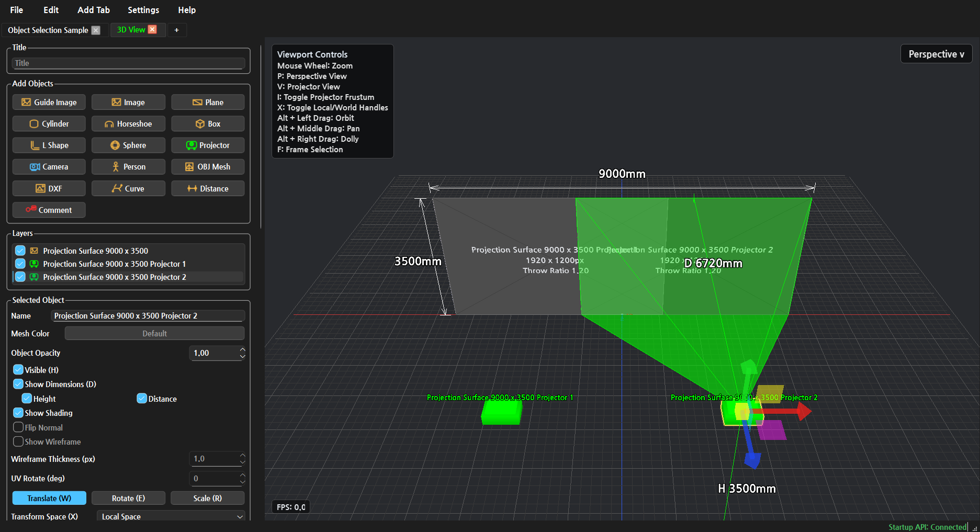The image size is (980, 532).
Task: Click the Title input field
Action: (128, 63)
